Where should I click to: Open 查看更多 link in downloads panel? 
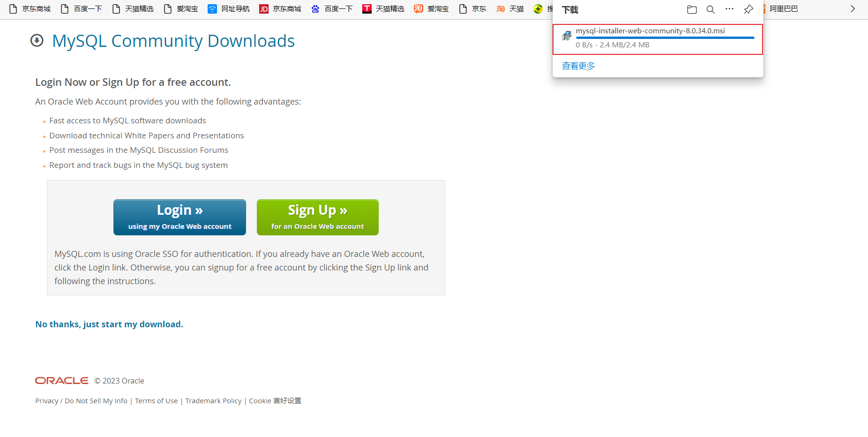(578, 66)
